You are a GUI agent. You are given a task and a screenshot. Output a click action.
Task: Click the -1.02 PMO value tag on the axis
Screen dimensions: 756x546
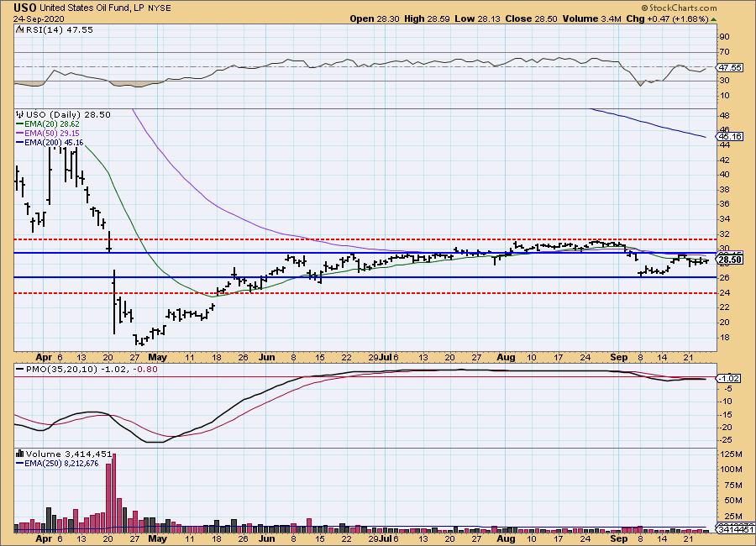coord(730,379)
